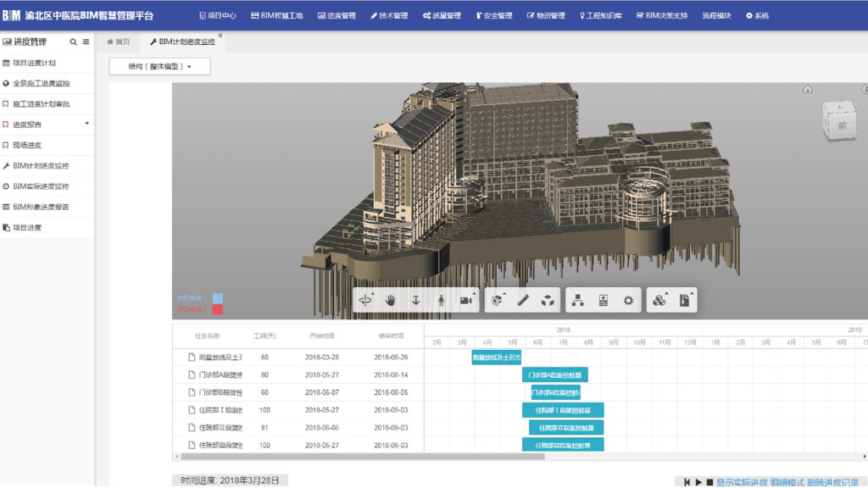
Task: Click the sidebar search magnifier icon
Action: tap(74, 42)
